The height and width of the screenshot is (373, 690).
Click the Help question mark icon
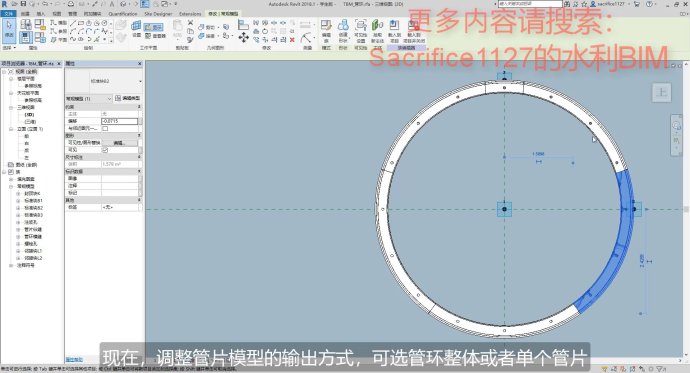click(650, 4)
